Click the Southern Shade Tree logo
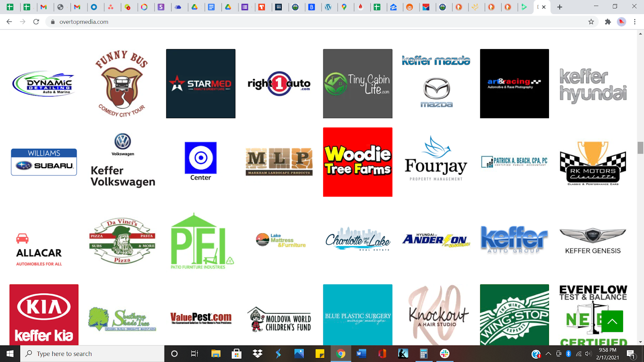 tap(122, 319)
